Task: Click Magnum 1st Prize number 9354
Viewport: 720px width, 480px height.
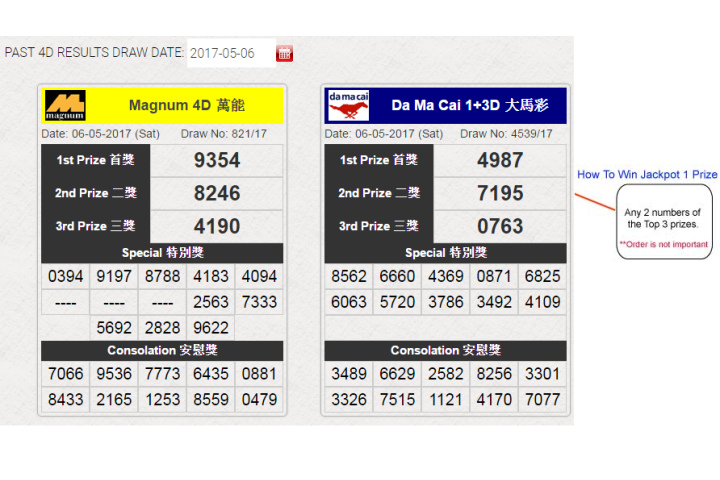Action: pos(217,160)
